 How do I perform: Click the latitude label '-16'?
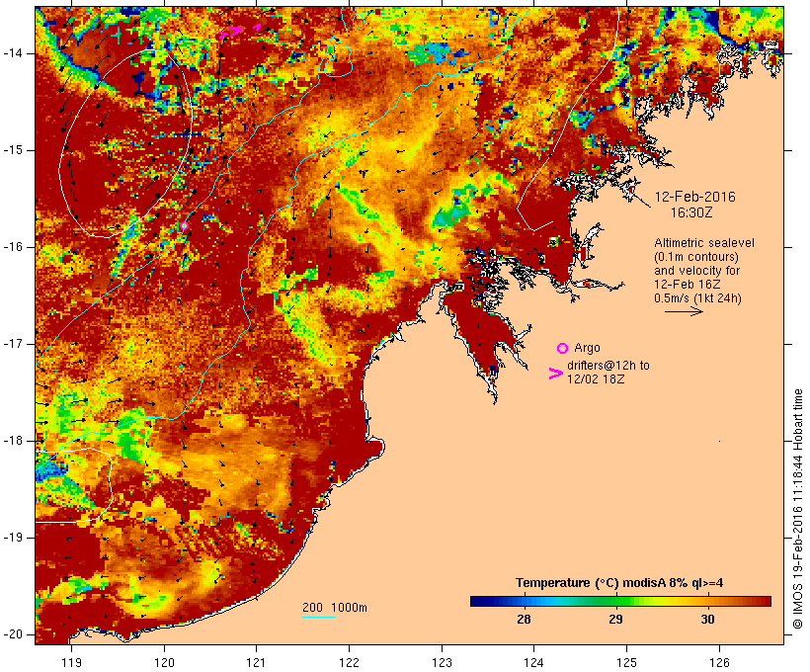click(x=13, y=247)
